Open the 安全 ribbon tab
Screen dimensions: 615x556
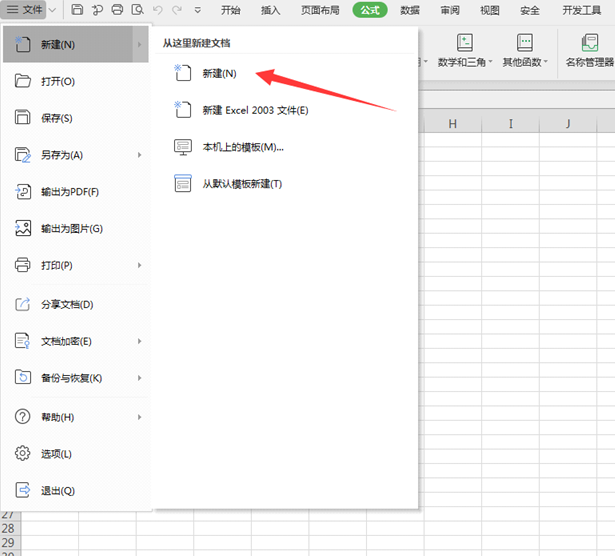click(530, 10)
